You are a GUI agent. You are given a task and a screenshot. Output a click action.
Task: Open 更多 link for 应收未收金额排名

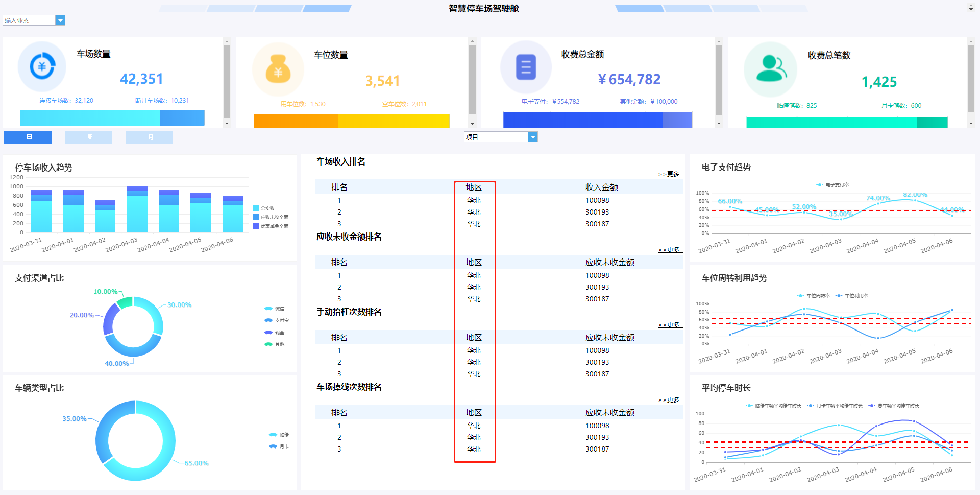(x=669, y=250)
